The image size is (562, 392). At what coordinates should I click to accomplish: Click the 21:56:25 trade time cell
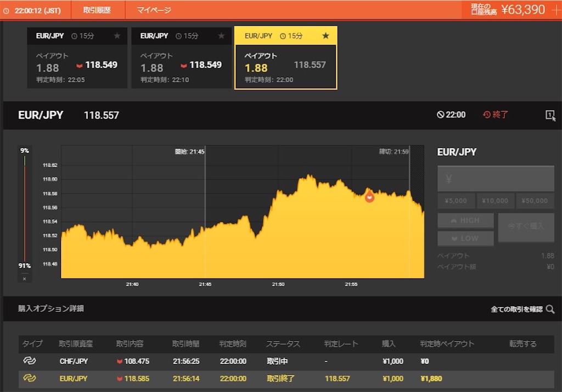pos(186,361)
